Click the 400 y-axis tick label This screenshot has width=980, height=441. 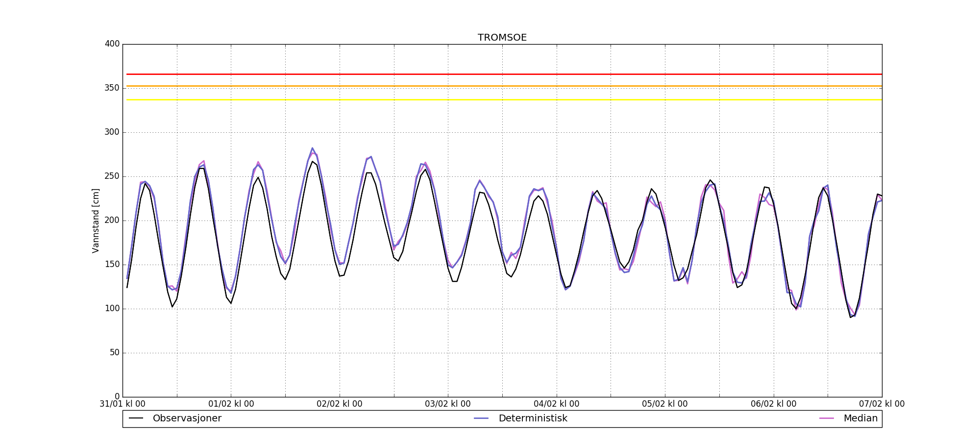112,44
